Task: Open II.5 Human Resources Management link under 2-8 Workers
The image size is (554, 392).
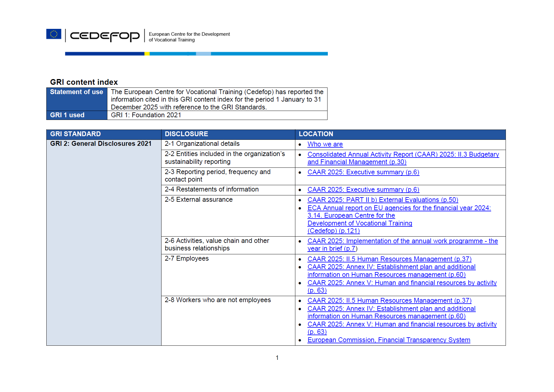Action: pyautogui.click(x=389, y=301)
